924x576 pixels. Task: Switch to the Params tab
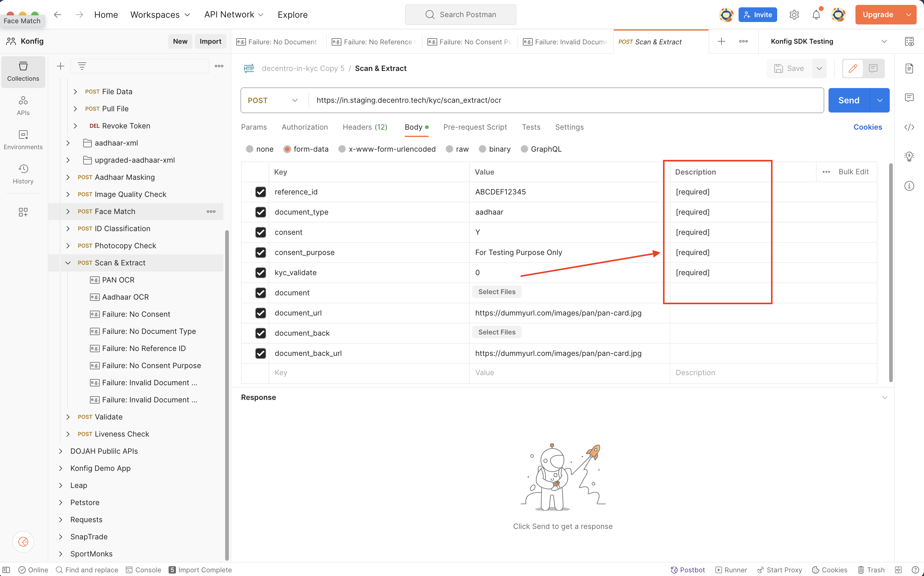(x=254, y=127)
